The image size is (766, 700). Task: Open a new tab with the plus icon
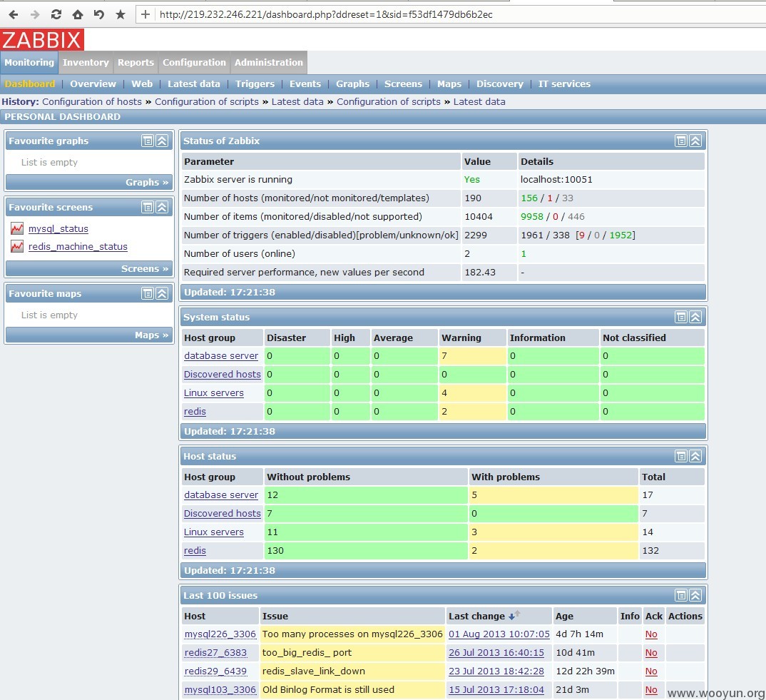tap(145, 15)
